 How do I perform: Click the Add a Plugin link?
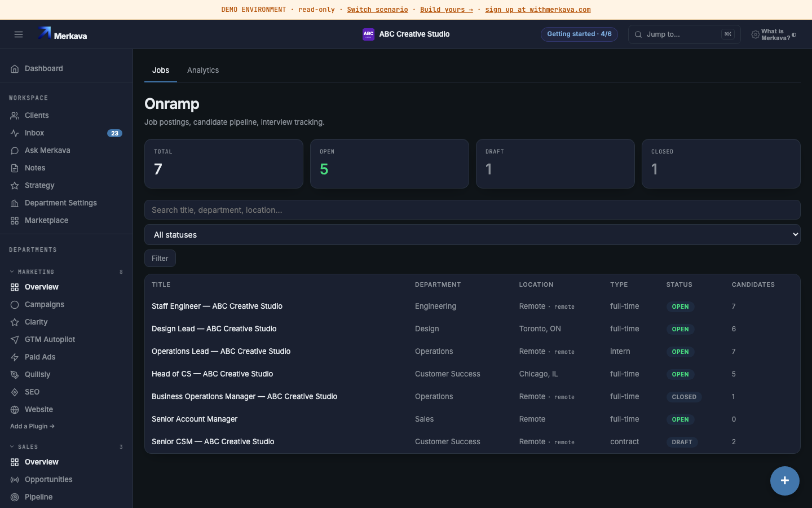pyautogui.click(x=32, y=427)
